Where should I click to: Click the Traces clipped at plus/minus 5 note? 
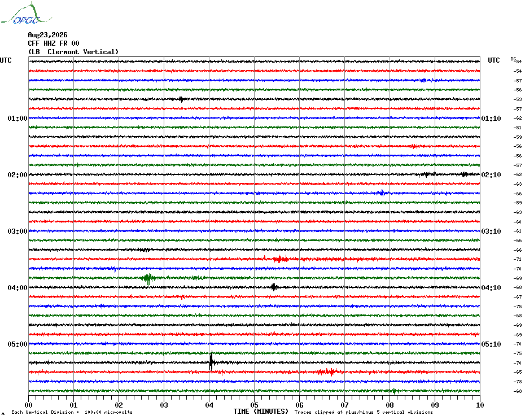pyautogui.click(x=364, y=412)
